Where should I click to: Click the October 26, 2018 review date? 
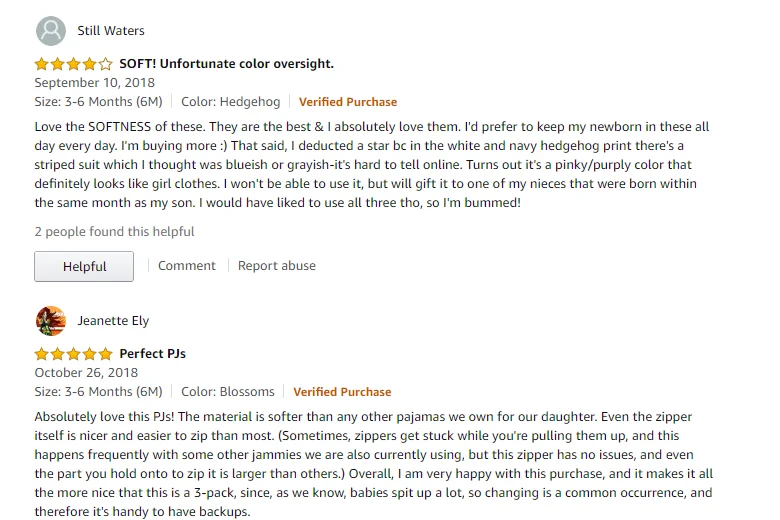point(84,373)
